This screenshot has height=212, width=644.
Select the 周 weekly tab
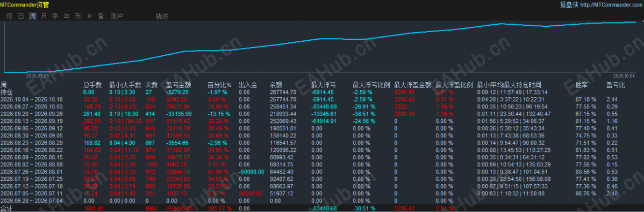[x=32, y=17]
